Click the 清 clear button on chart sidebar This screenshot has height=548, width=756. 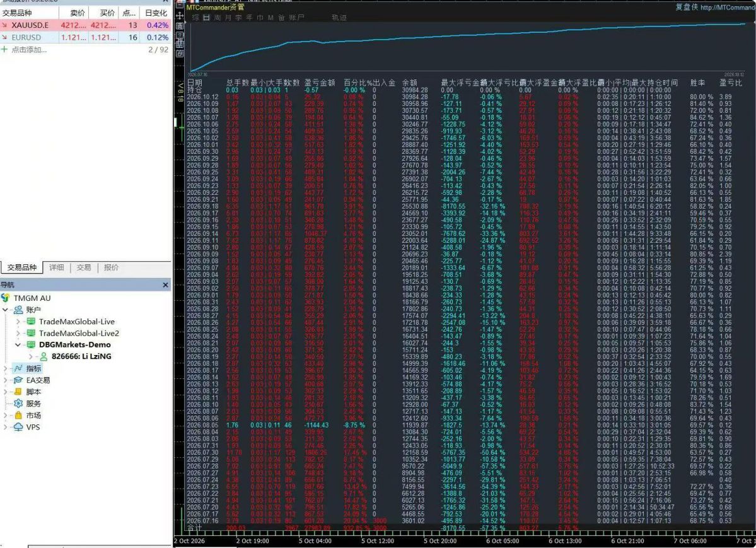[x=179, y=25]
